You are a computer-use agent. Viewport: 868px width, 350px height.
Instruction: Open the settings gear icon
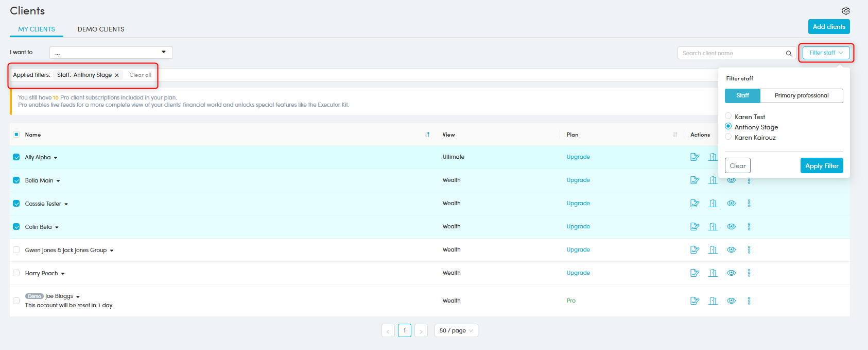tap(845, 11)
